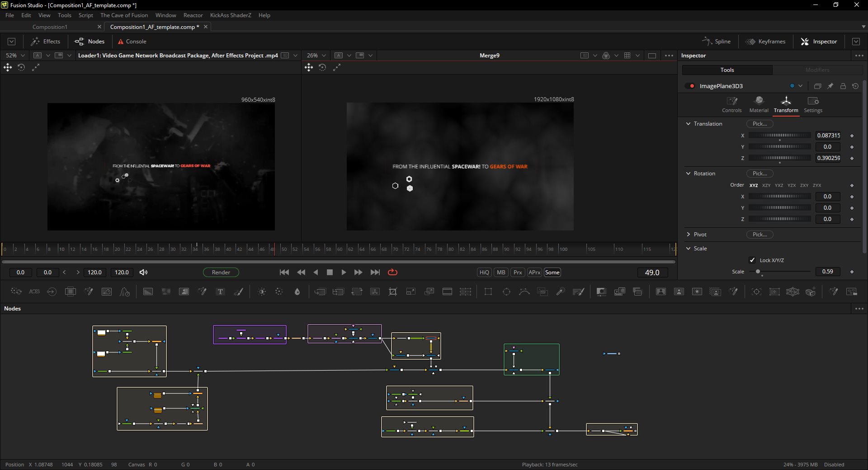Open the ImagePlane3D3 color tile dropdown
Screen dimensions: 868x470
(800, 86)
